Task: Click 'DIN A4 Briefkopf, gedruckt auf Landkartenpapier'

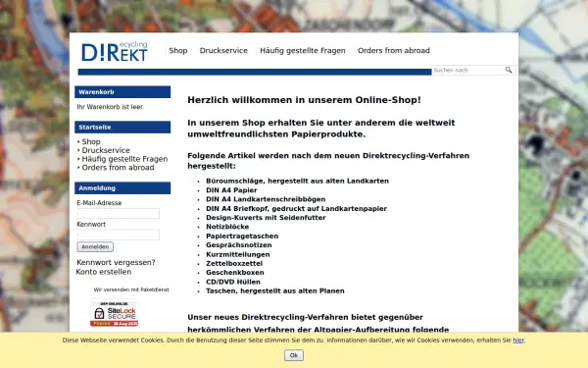Action: pos(296,208)
